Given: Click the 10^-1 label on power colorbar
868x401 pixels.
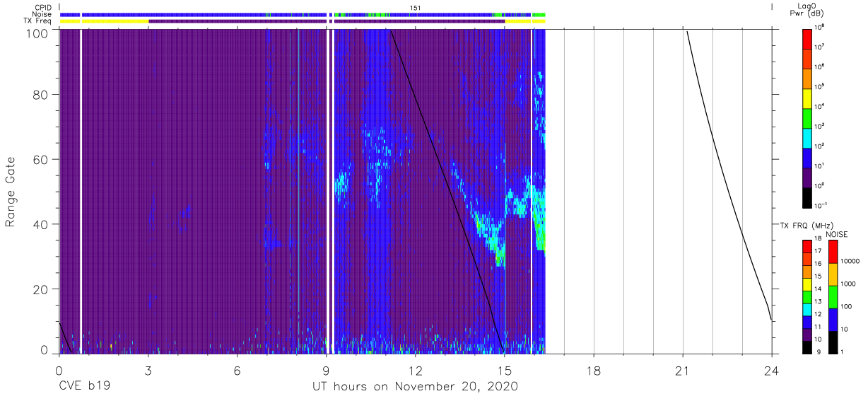Looking at the screenshot, I should 821,205.
